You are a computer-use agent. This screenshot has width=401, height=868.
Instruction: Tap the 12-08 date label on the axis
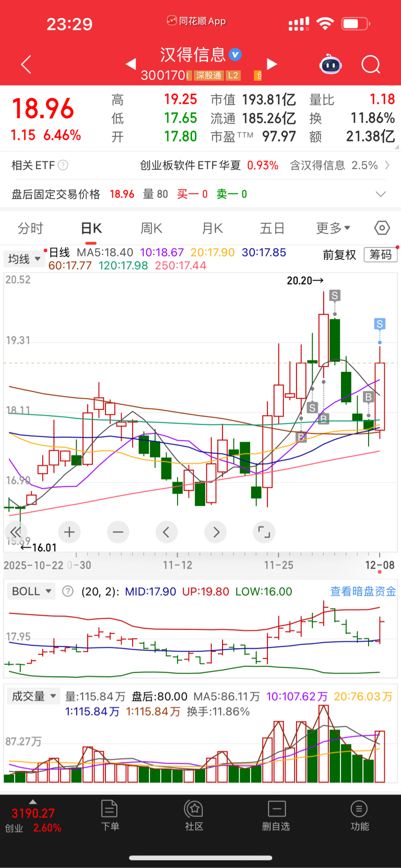[x=380, y=565]
